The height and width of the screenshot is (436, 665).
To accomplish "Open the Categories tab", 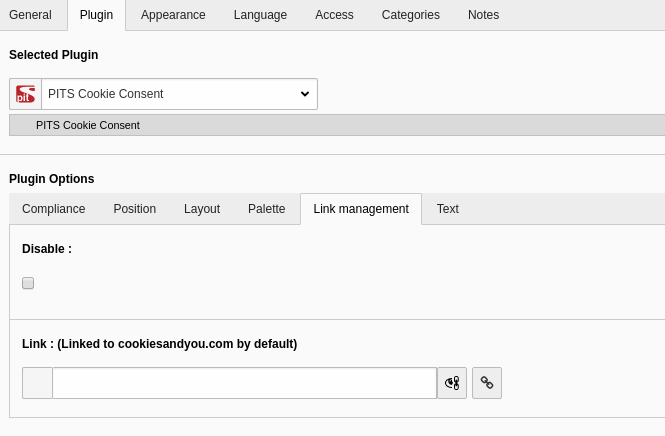I will coord(411,15).
